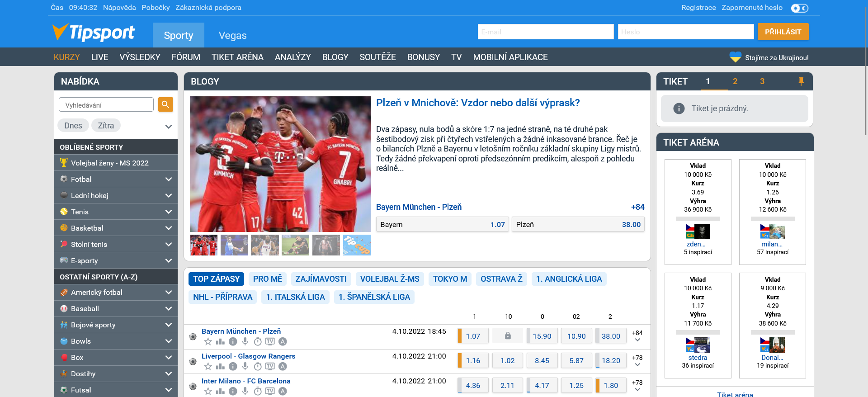Click the locked odds cell for Bayern - Plzeň
868x397 pixels.
click(x=508, y=336)
